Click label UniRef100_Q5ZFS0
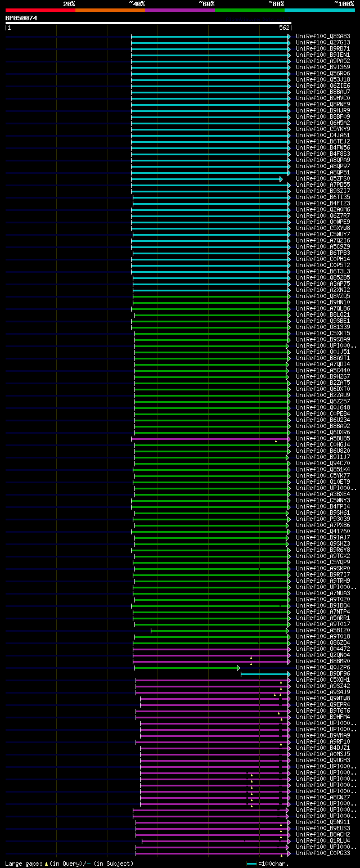 point(323,178)
